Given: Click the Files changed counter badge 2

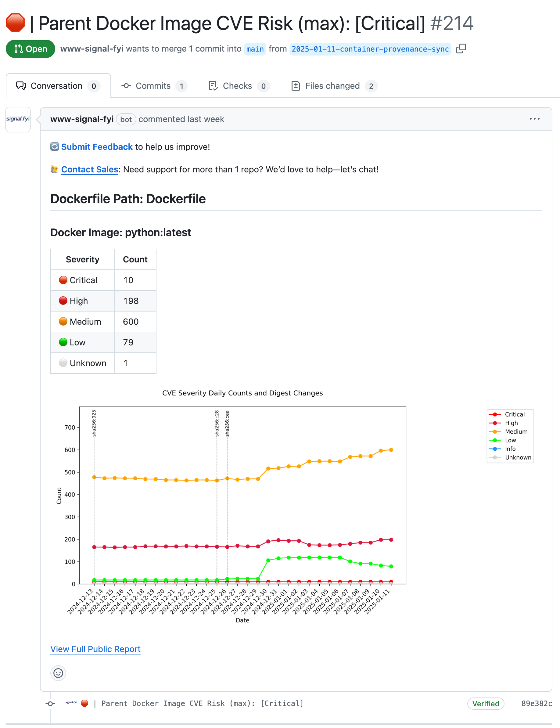Looking at the screenshot, I should coord(371,86).
